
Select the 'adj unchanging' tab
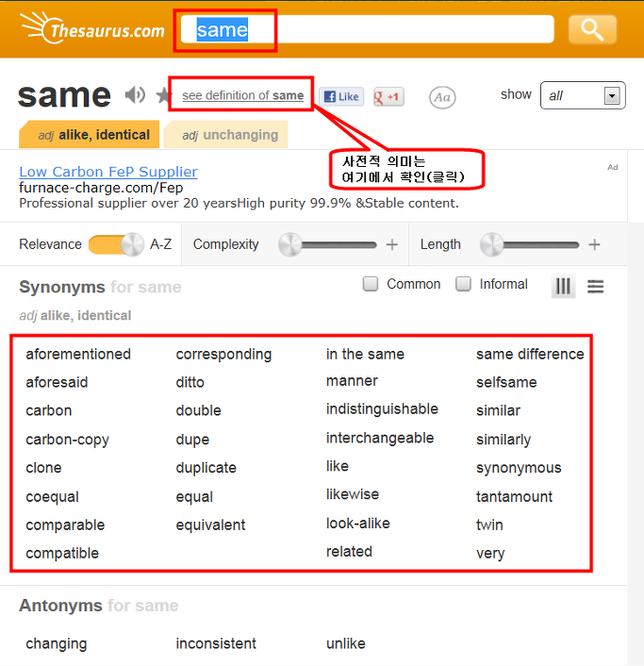[226, 135]
